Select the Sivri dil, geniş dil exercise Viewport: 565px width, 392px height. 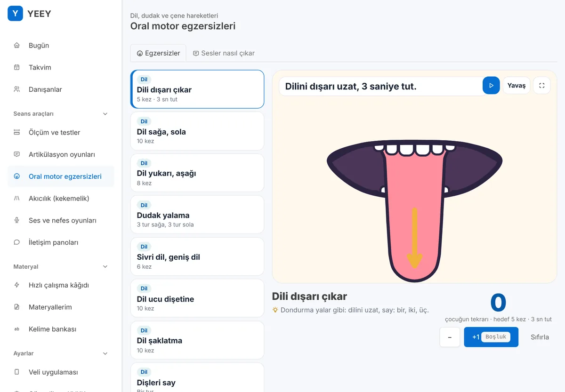[197, 256]
